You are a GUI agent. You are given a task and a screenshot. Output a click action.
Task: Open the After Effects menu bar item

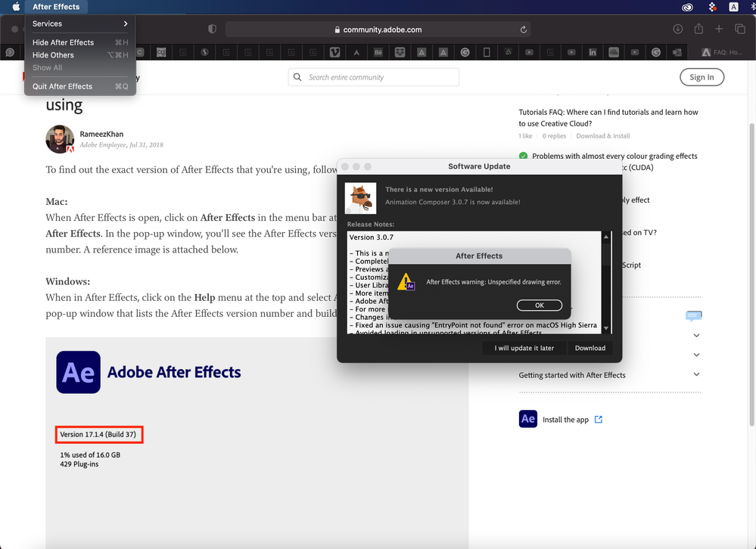56,7
